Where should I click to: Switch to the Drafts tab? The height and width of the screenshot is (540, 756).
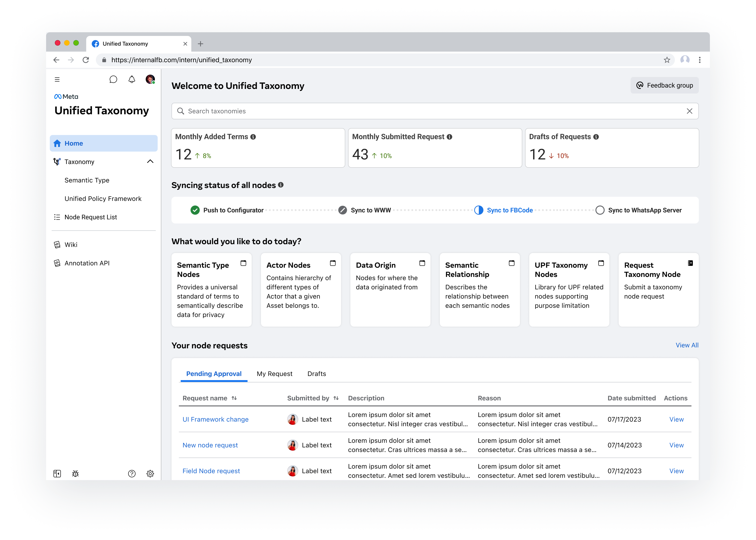point(317,374)
